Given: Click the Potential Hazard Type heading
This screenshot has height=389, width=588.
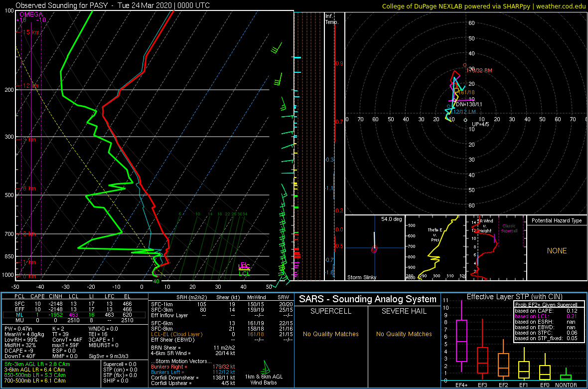Looking at the screenshot, I should coord(557,220).
